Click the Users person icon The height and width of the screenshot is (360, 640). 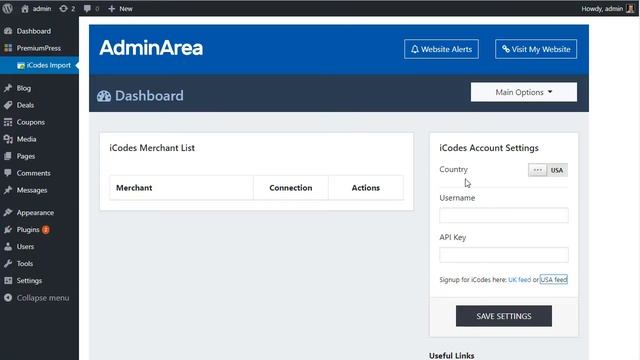click(x=8, y=247)
